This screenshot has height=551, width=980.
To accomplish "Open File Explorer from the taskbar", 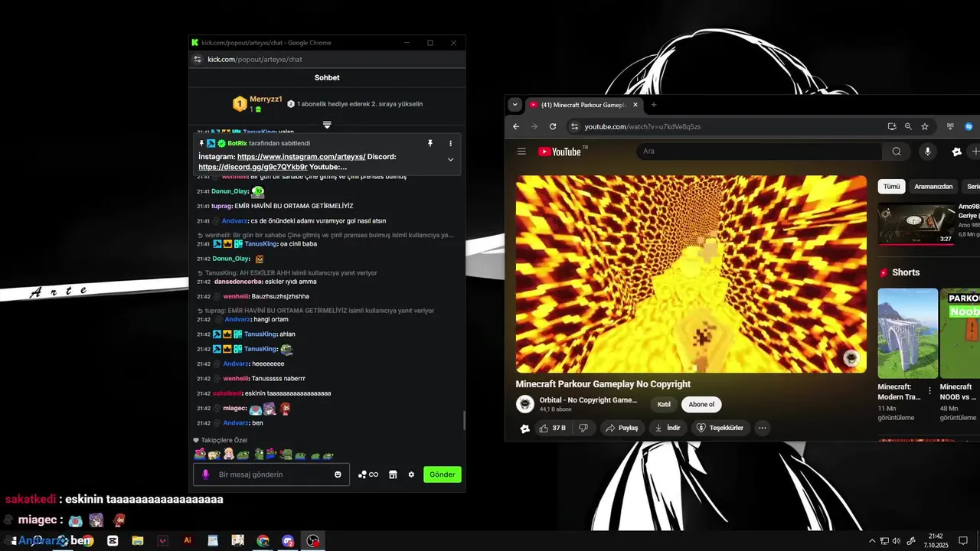I will (x=138, y=540).
